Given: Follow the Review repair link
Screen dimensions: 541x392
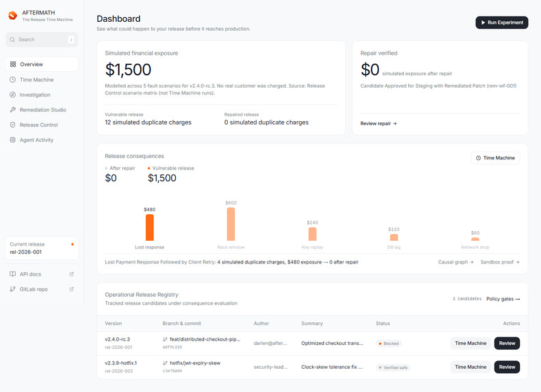Looking at the screenshot, I should pyautogui.click(x=378, y=124).
